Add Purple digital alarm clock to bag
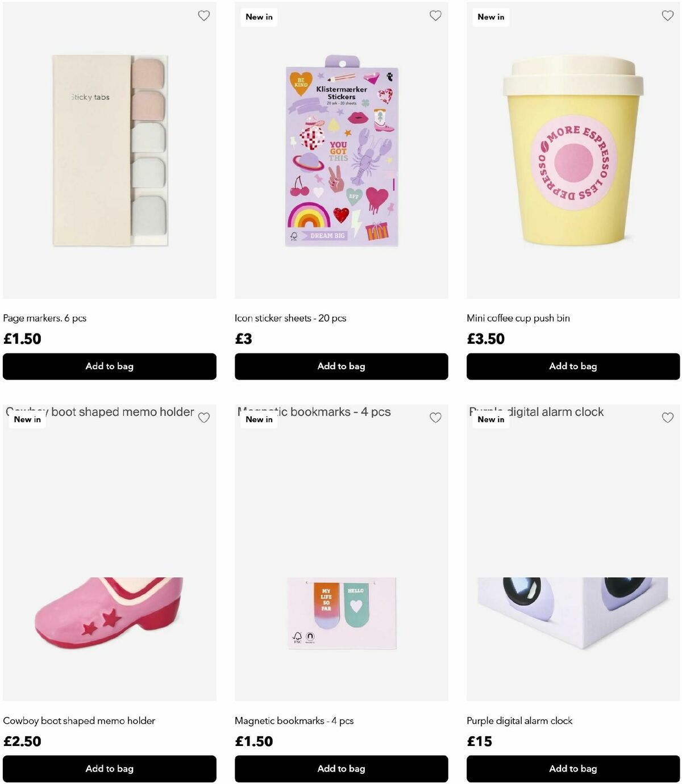Screen dimensions: 682x784 pos(573,769)
